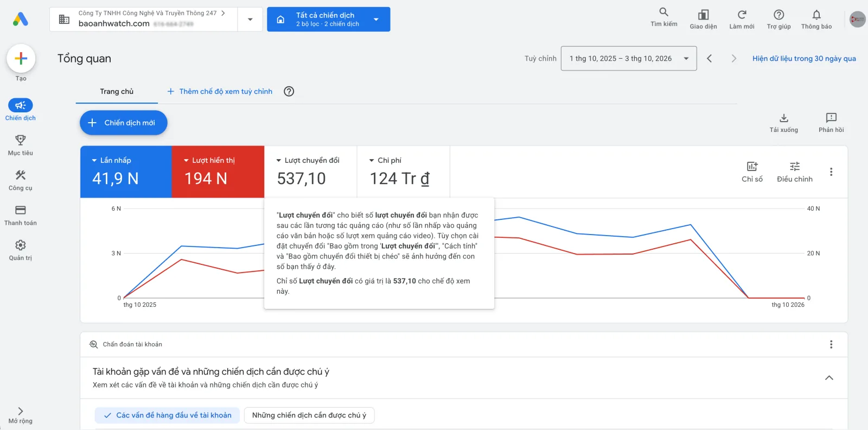Click the Google Ads logo
The width and height of the screenshot is (868, 430).
tap(21, 20)
